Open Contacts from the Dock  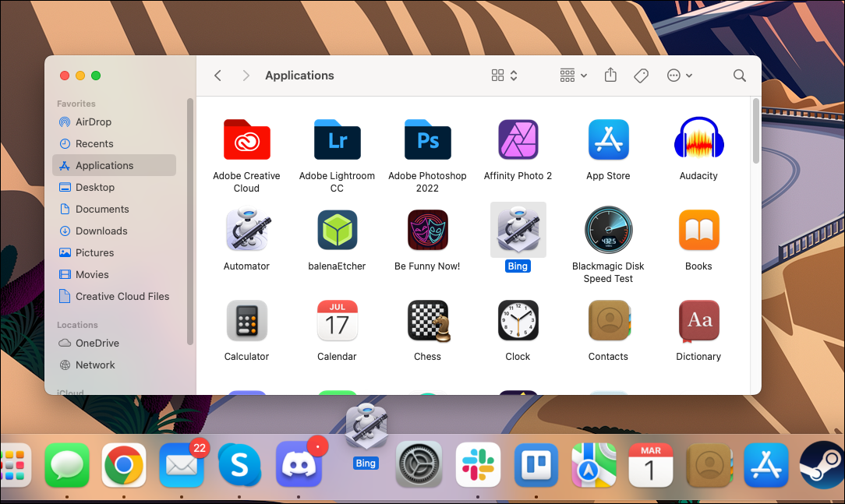pos(709,465)
